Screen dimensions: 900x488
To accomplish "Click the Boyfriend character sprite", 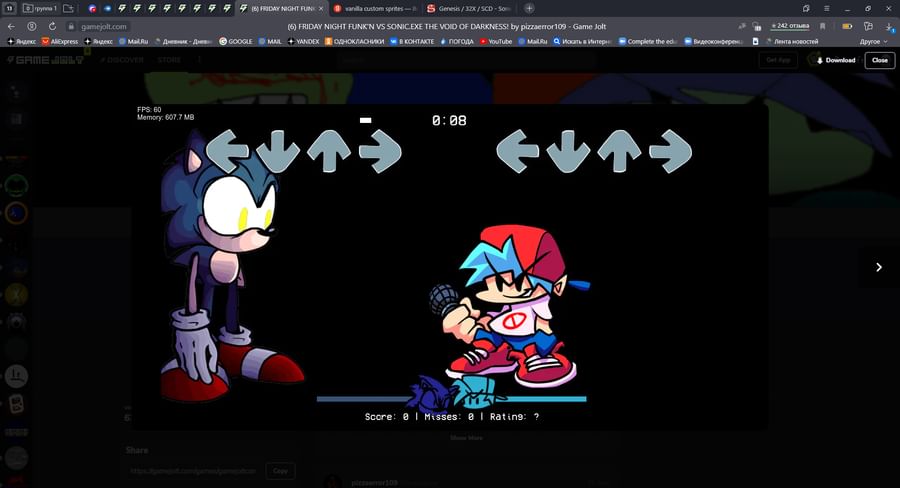I will pyautogui.click(x=508, y=306).
